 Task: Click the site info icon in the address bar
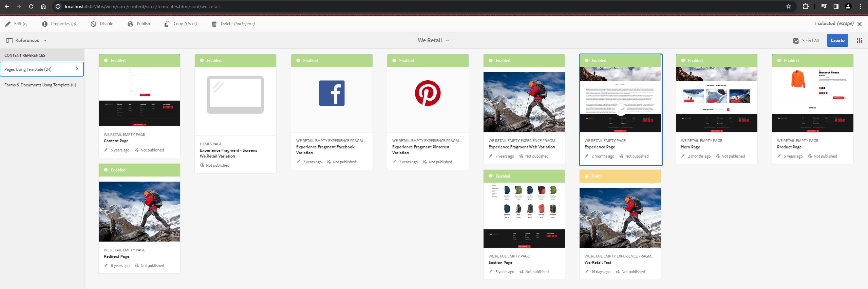[x=58, y=6]
